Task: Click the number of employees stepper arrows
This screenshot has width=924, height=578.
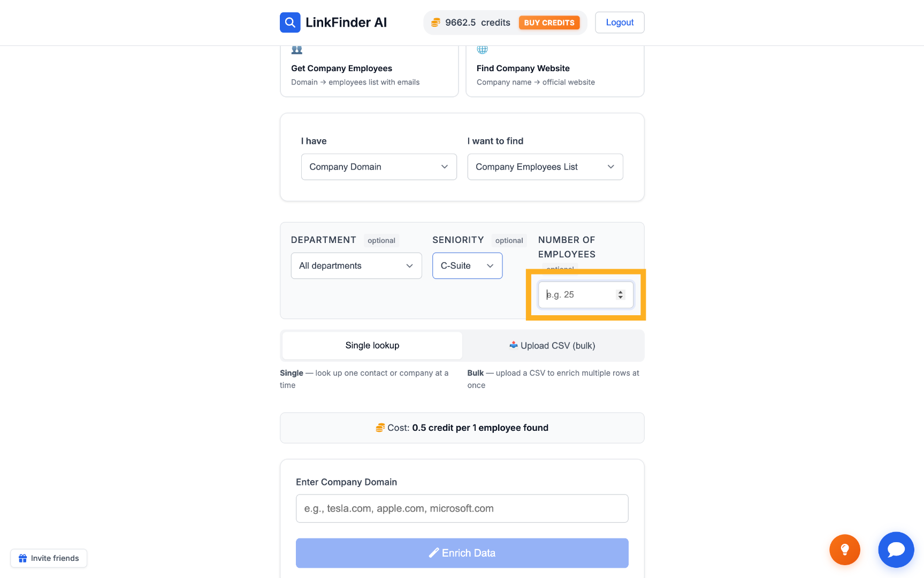Action: pos(620,295)
